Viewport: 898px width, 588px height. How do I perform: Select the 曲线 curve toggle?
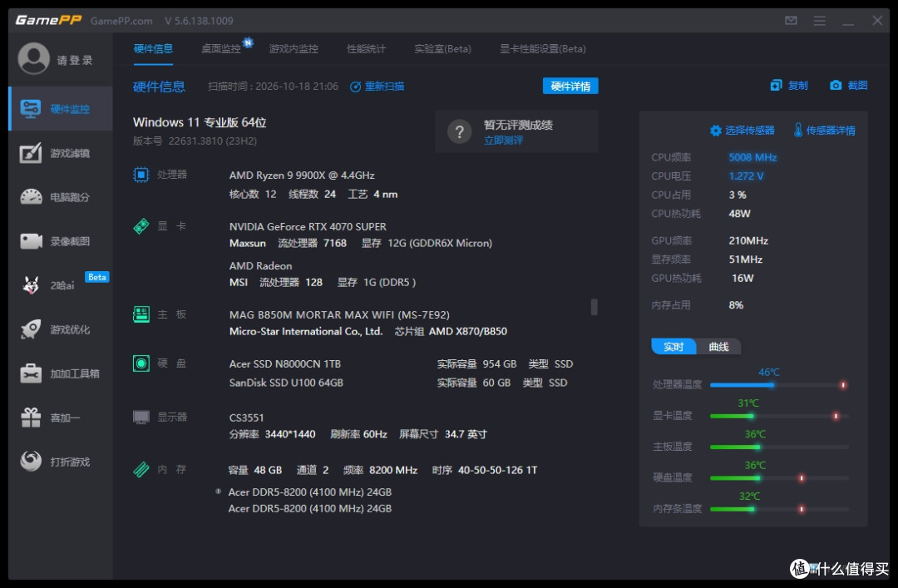[x=718, y=347]
